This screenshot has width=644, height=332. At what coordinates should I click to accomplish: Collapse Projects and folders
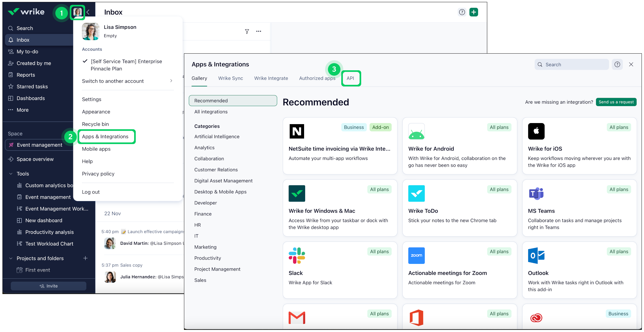pos(11,258)
